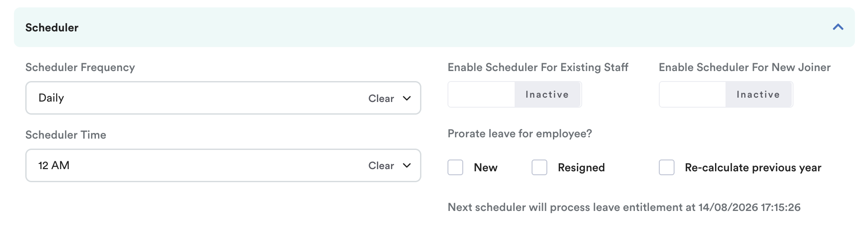Image resolution: width=868 pixels, height=231 pixels.
Task: Clear the Scheduler Time selection
Action: [381, 166]
